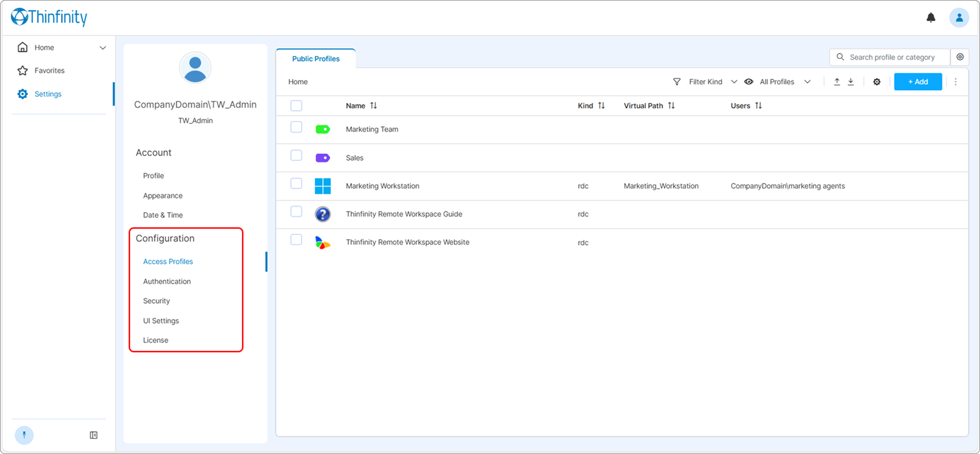Collapse the sidebar panel icon

(93, 435)
